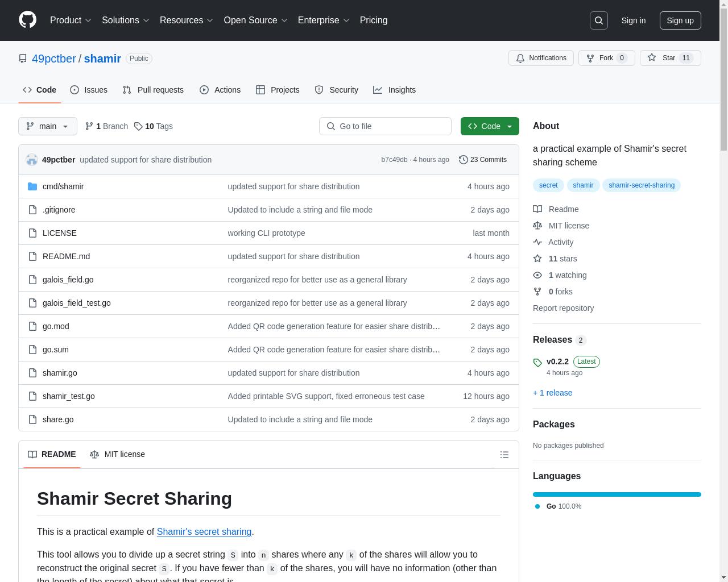This screenshot has width=728, height=582.
Task: Open the Insights tab
Action: 394,90
